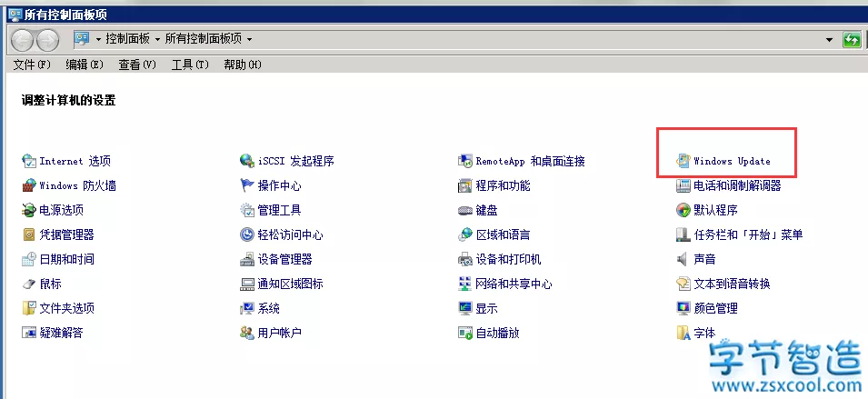Click the 管理工具 icon
Screen dimensions: 868x399
tap(247, 210)
